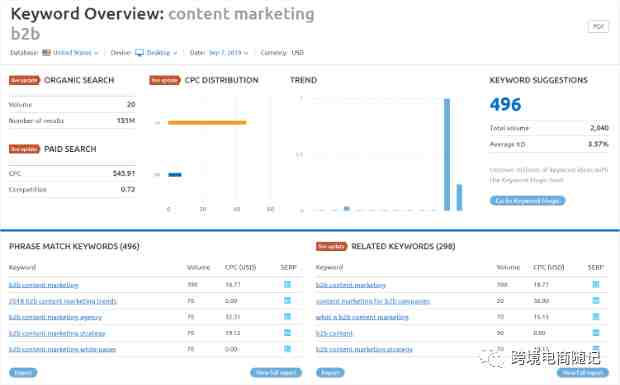
Task: View full report for phrase match keywords
Action: [x=276, y=372]
